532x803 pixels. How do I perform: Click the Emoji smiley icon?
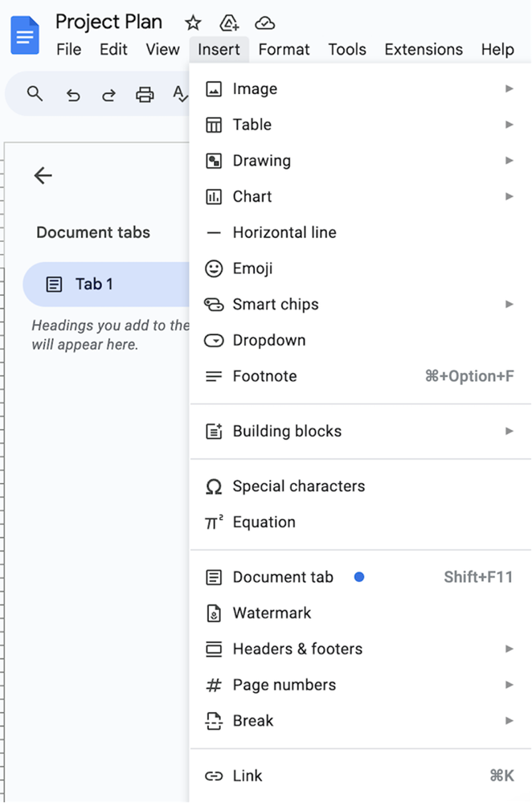coord(214,268)
